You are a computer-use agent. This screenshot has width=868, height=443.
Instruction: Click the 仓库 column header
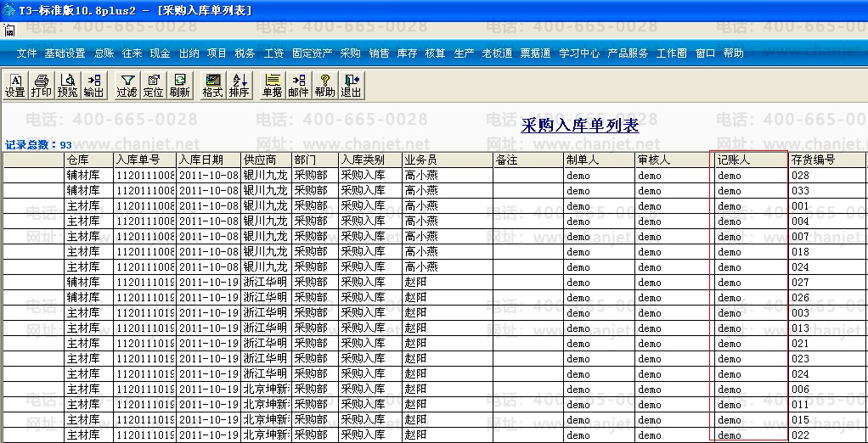[88, 160]
